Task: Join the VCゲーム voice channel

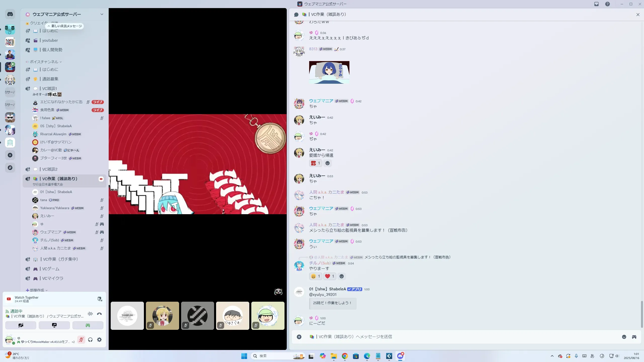Action: click(x=51, y=269)
